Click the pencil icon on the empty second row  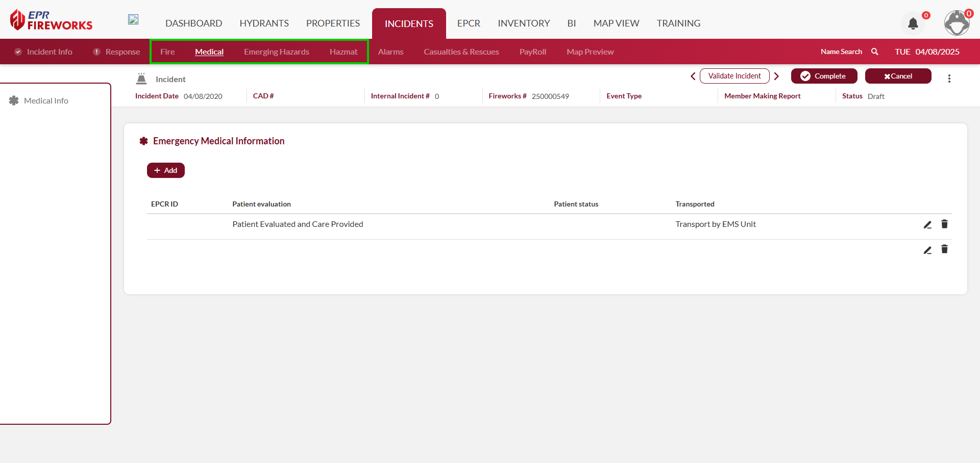(927, 250)
